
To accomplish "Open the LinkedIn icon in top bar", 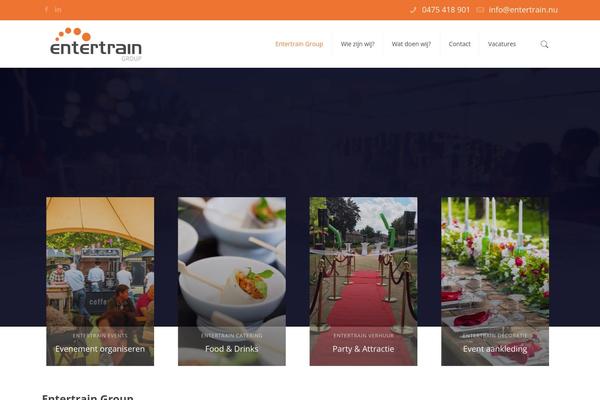I will tap(58, 10).
